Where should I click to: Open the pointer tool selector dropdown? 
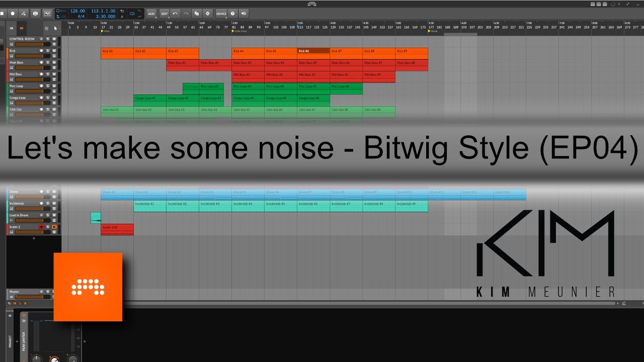[56, 28]
